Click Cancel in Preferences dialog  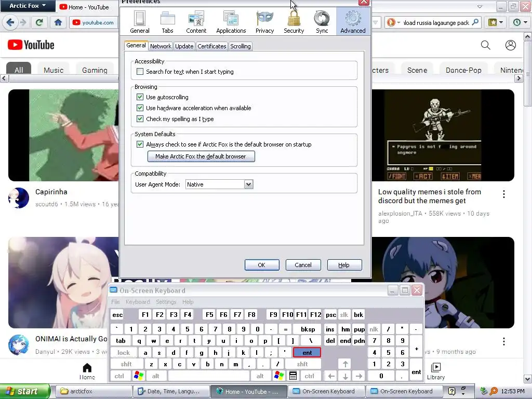pos(303,265)
